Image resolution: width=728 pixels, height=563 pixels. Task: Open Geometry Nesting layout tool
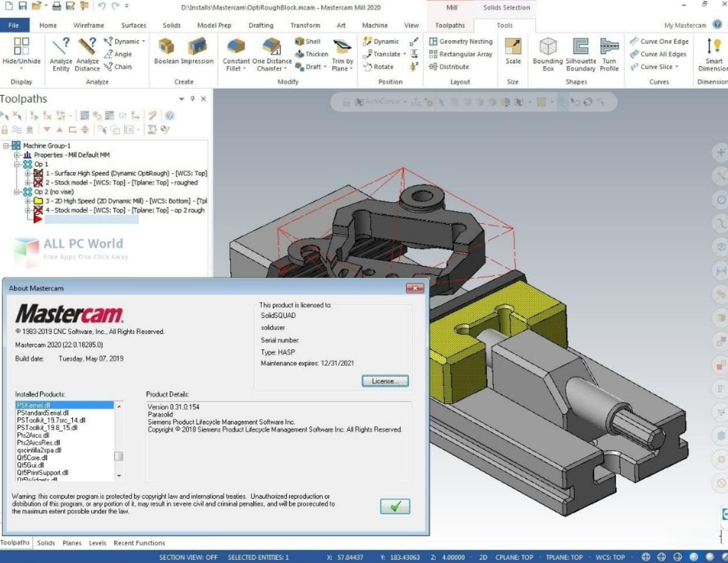(461, 41)
